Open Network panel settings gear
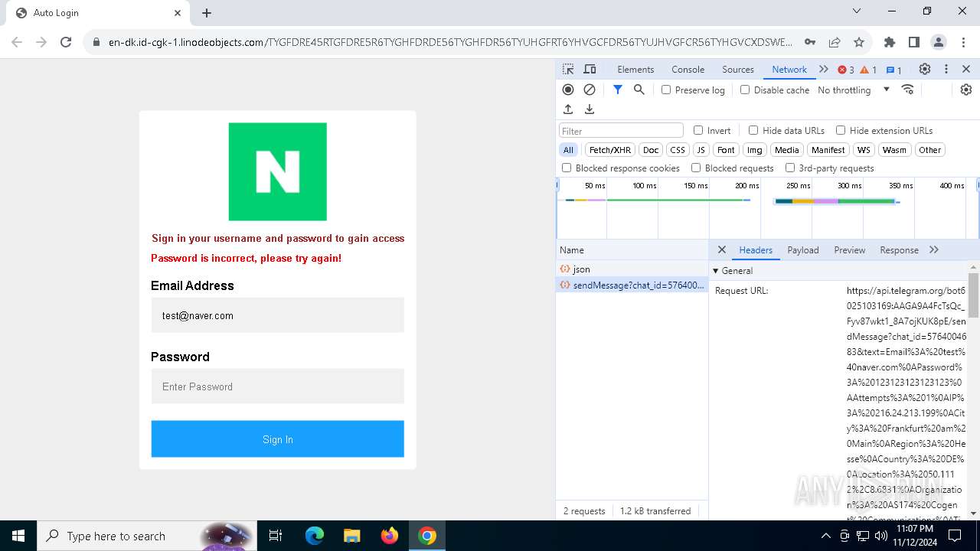Screen dimensions: 980x551 click(x=966, y=90)
